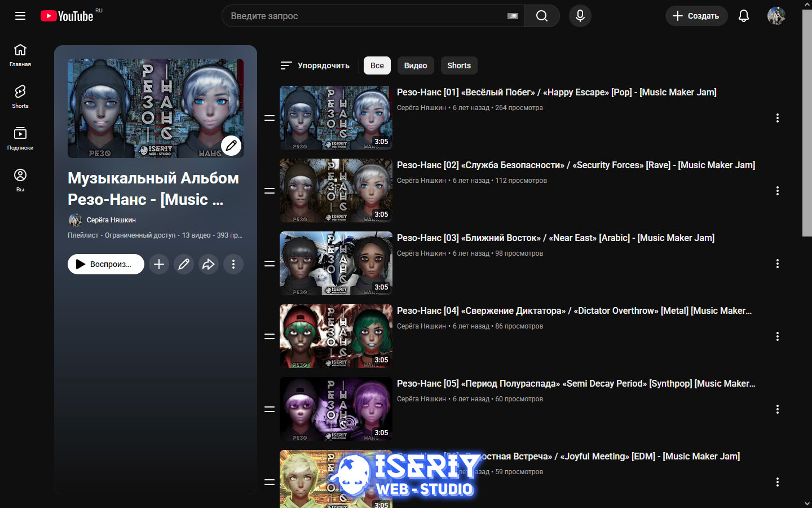Open three-dot menu for video [03] Ближний Восток
The image size is (812, 508).
point(777,264)
